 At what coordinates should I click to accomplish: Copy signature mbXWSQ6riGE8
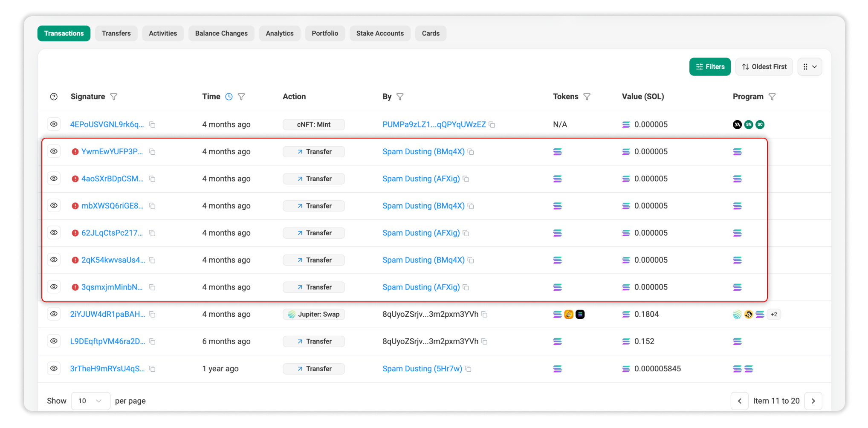click(x=152, y=206)
